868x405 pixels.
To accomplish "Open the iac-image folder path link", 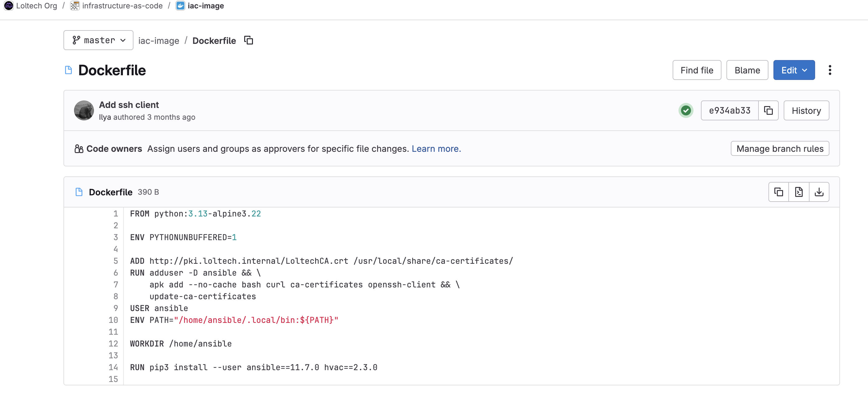I will [159, 41].
